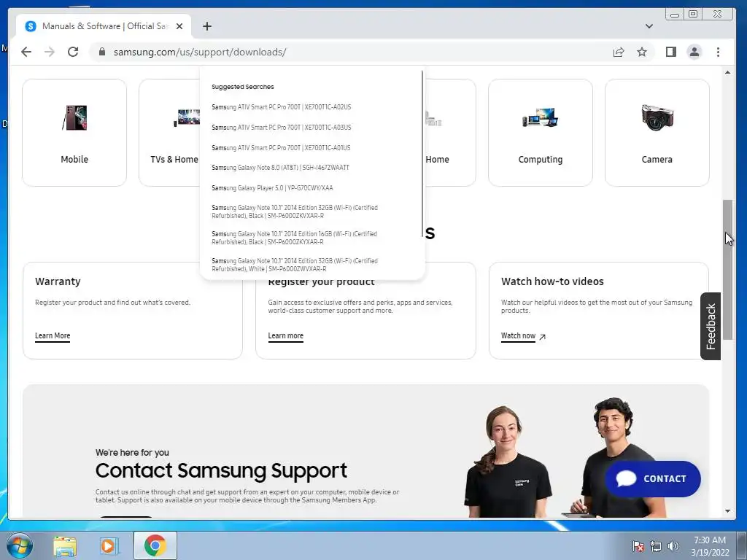Click the volume speaker tray icon
This screenshot has height=560, width=747.
(x=673, y=546)
